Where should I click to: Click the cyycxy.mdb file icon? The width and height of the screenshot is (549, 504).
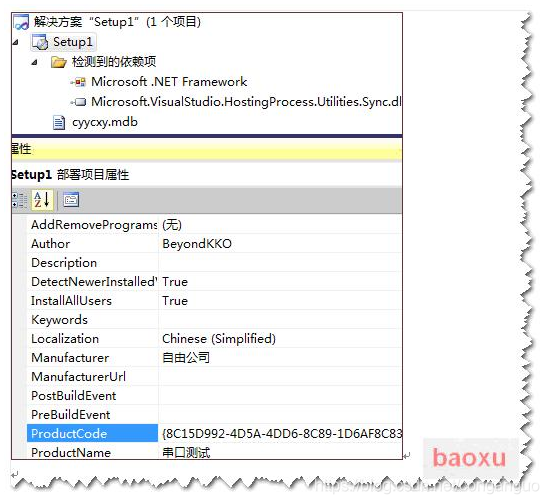click(59, 123)
